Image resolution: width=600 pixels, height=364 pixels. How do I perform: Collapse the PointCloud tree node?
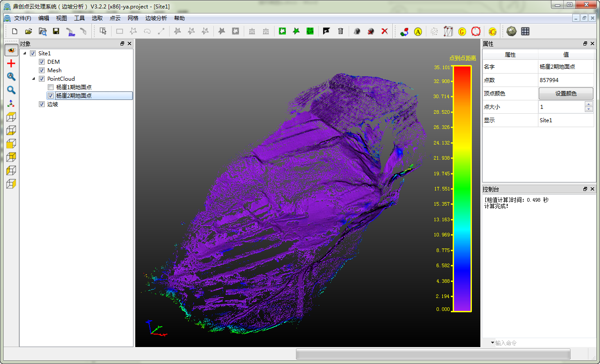click(x=33, y=79)
